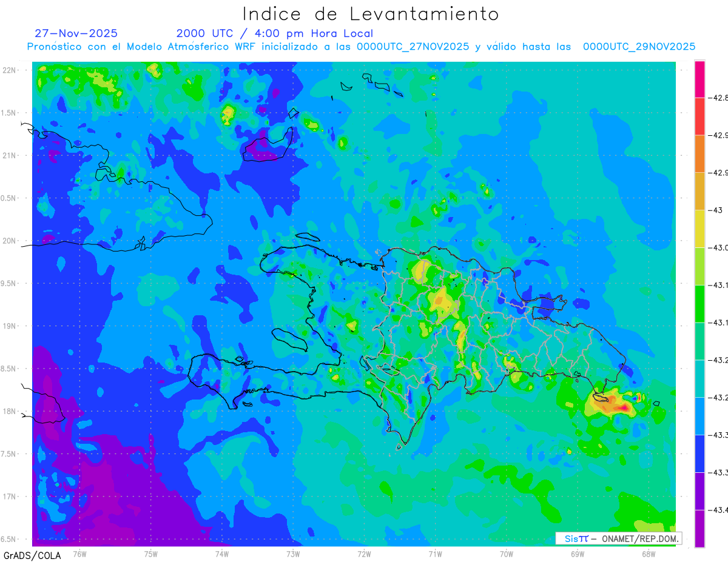This screenshot has width=728, height=562.
Task: Select the magenta-pink top band of the colorbar
Action: [699, 79]
